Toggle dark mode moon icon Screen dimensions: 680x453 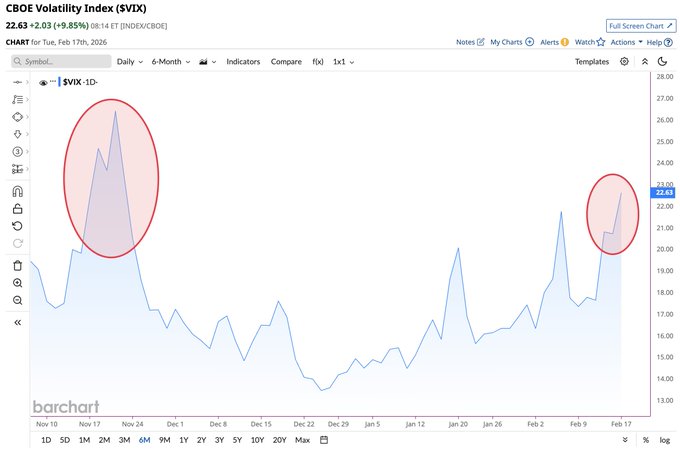tap(662, 62)
